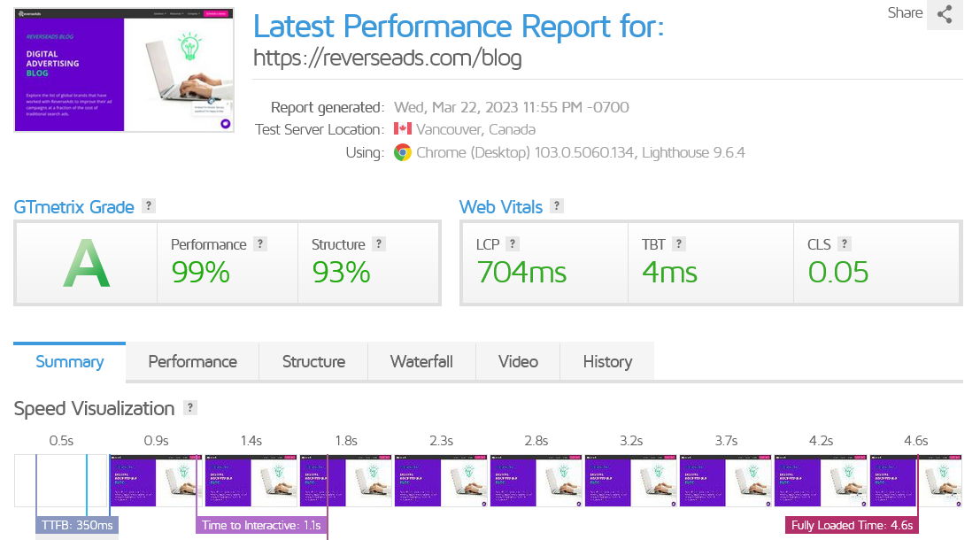Click the Structure score help icon
The image size is (980, 540).
click(x=379, y=243)
